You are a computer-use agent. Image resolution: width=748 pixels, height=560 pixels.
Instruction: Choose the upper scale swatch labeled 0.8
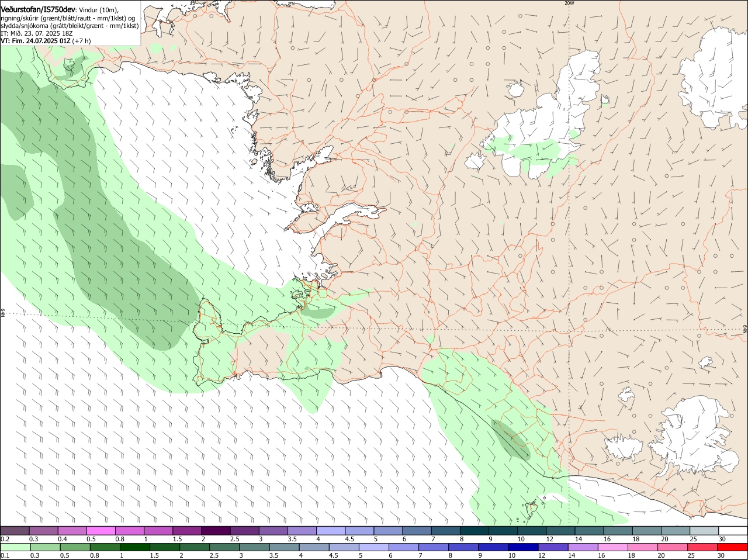tap(130, 531)
